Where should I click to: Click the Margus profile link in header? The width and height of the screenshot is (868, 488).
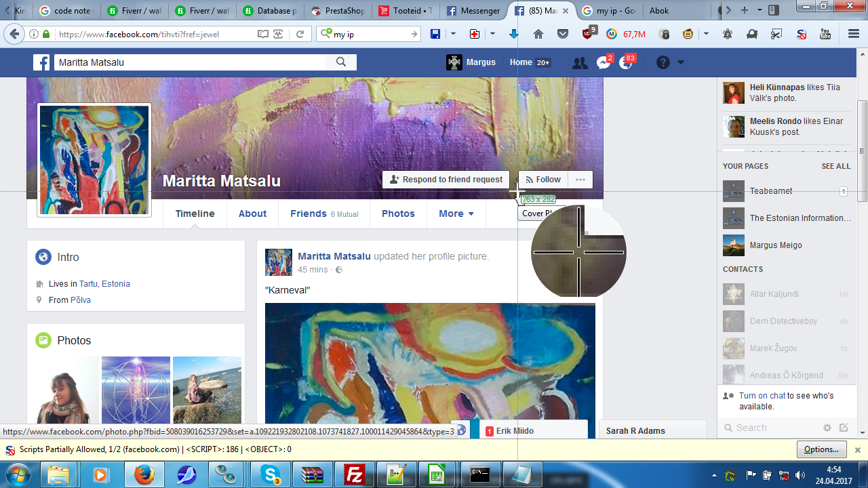471,62
